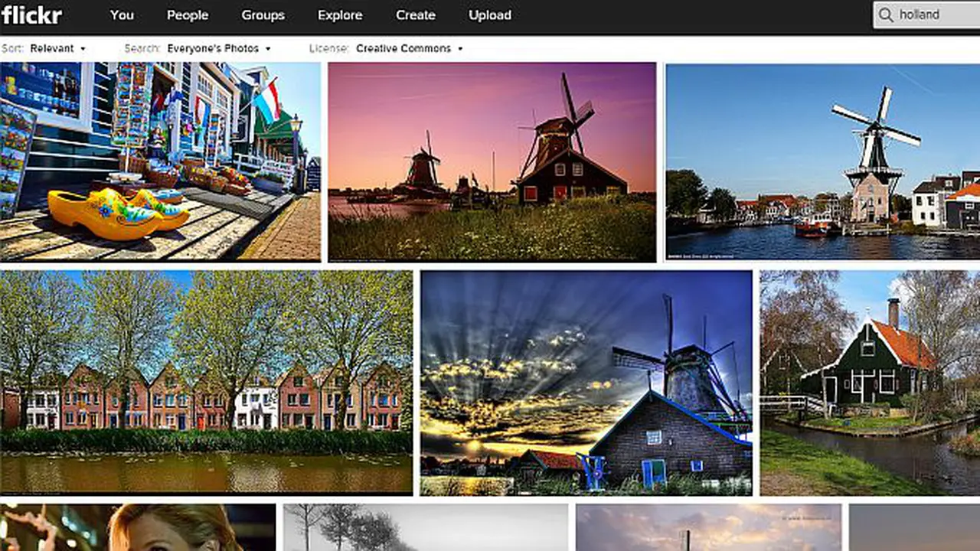This screenshot has width=980, height=551.
Task: Go to the Upload page
Action: pos(490,15)
